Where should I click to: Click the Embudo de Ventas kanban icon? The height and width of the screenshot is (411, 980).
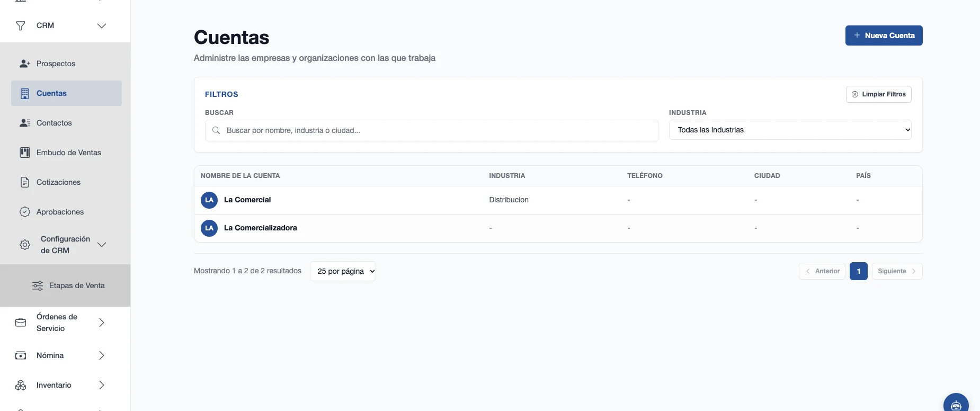point(24,153)
